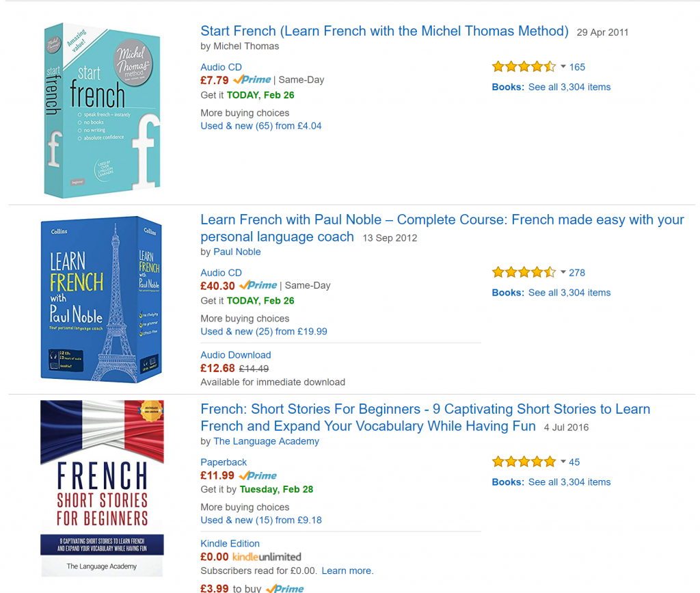
Task: Expand rating dropdown arrow next to 278
Action: 563,272
